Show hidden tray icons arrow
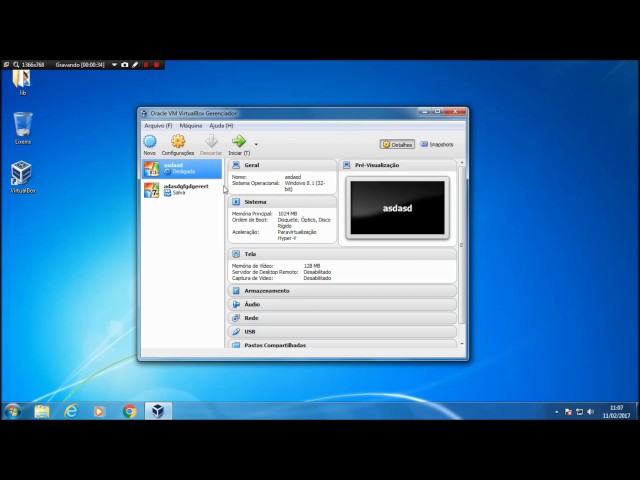This screenshot has height=480, width=640. pos(557,412)
